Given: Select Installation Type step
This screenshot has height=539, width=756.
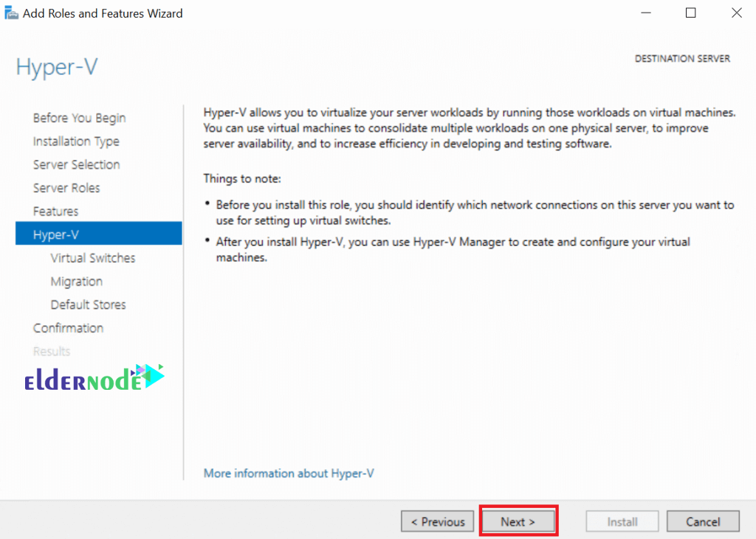Looking at the screenshot, I should click(76, 141).
